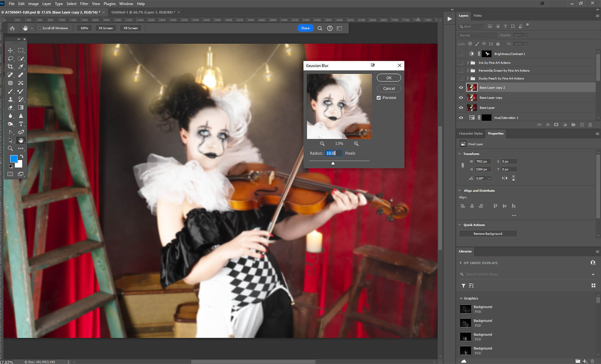Zoom out on Gaussian Blur preview
This screenshot has height=364, width=601.
[x=322, y=144]
